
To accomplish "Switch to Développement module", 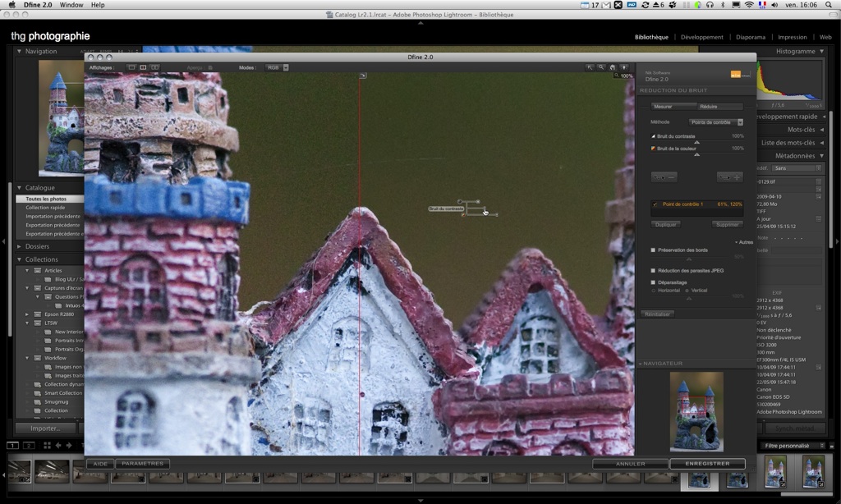I will point(701,37).
